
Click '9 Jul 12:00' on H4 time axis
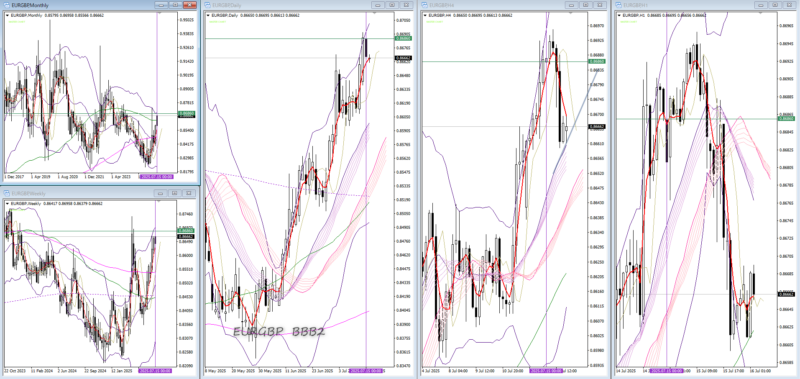(x=484, y=371)
